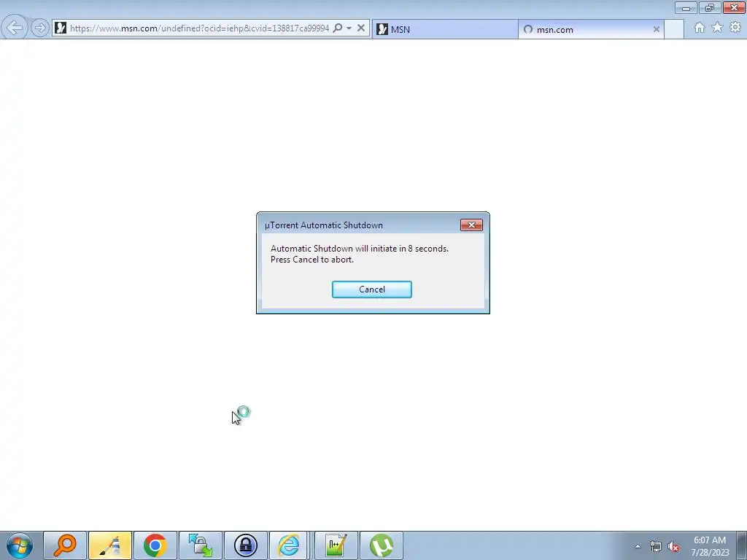Click the Show desktop strip
Viewport: 747px width, 560px height.
point(742,545)
